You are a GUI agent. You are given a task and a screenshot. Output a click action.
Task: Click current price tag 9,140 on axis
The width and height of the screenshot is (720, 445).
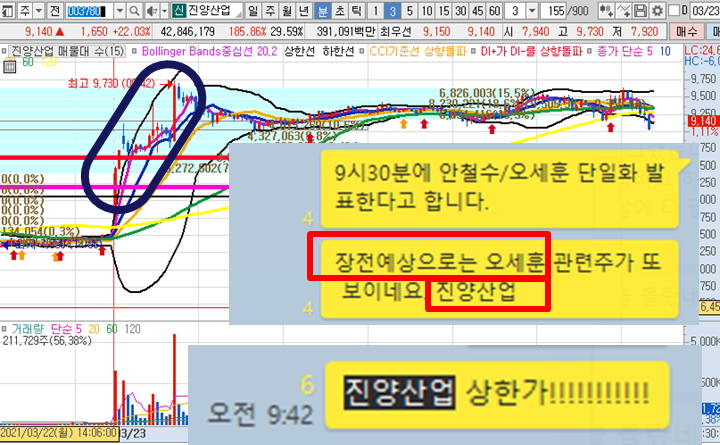point(703,121)
